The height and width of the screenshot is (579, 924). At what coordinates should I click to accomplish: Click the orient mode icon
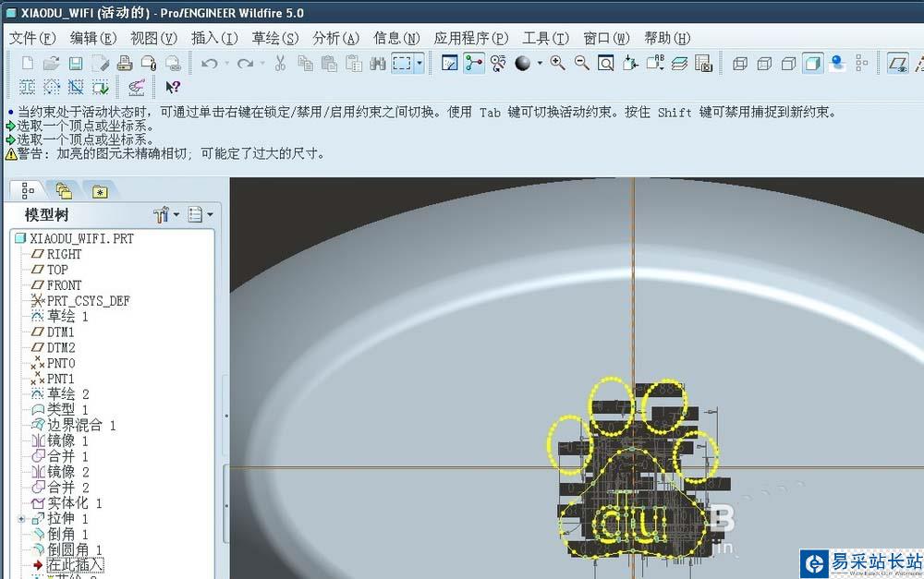pyautogui.click(x=498, y=63)
